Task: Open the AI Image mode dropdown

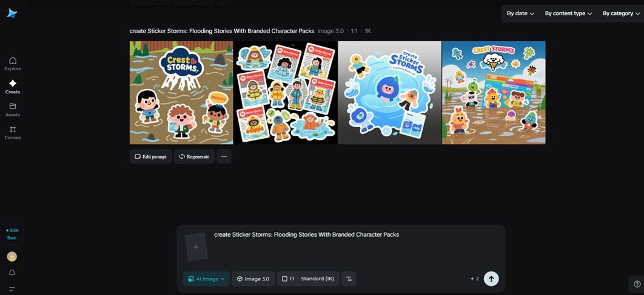Action: tap(206, 279)
